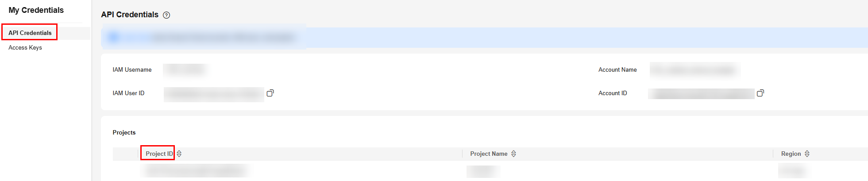Screen dimensions: 868x181
Task: Click the Region column header
Action: click(x=791, y=154)
